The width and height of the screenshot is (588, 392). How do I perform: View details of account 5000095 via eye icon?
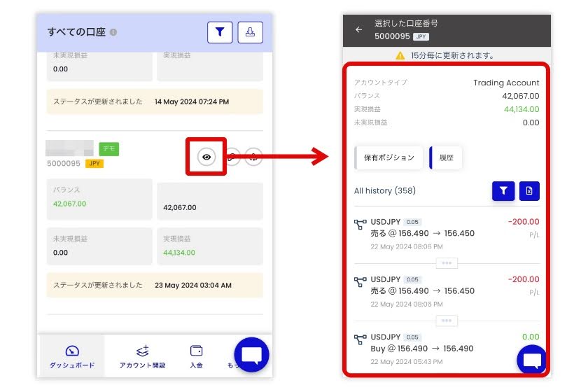(x=206, y=157)
